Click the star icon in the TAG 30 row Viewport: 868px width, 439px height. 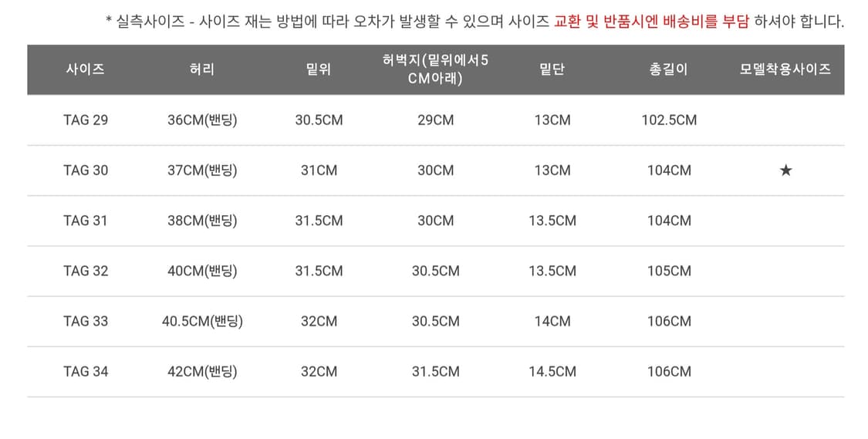785,171
